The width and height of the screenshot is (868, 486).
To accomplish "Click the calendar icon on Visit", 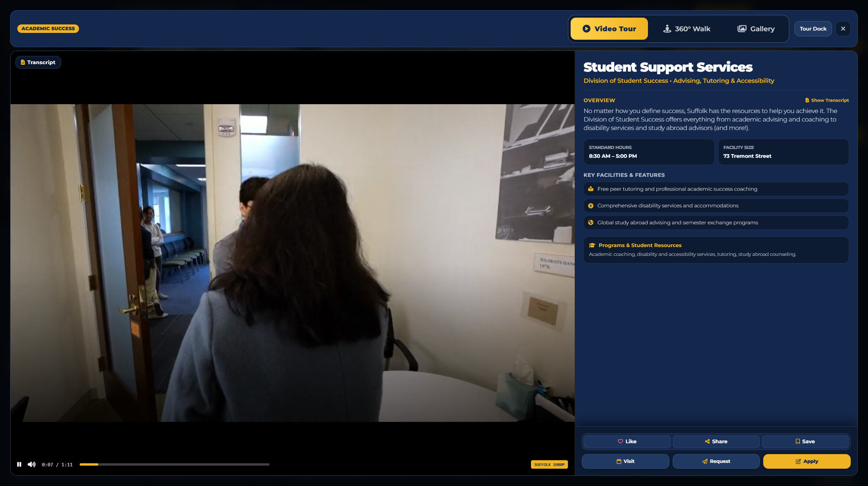I will coord(619,461).
